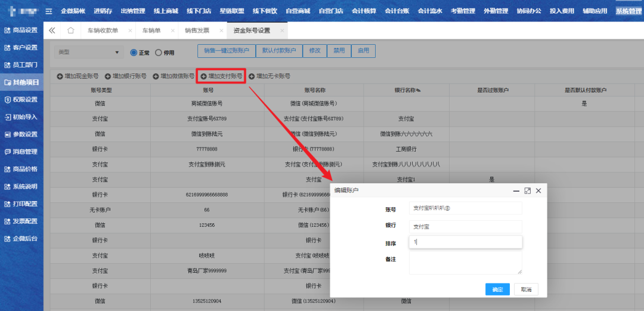Click the 增加银行账号 plus icon
The image size is (644, 311).
pyautogui.click(x=108, y=76)
